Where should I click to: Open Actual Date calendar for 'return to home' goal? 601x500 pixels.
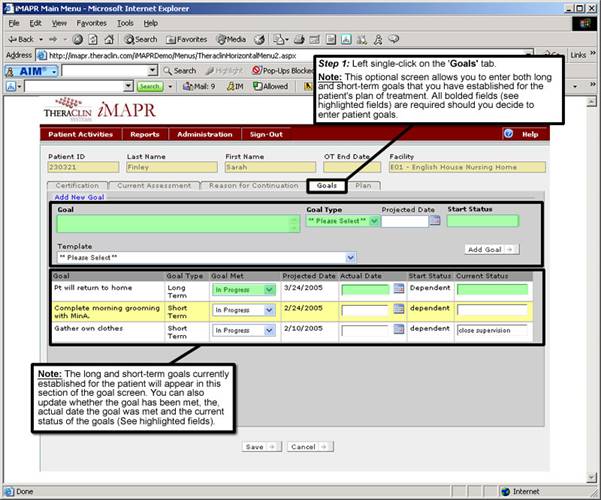coord(398,289)
